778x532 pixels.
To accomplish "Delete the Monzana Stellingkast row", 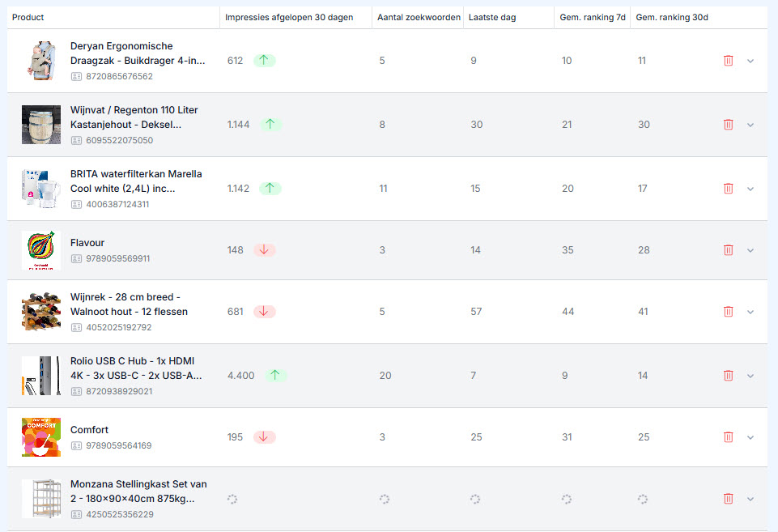I will (x=728, y=499).
